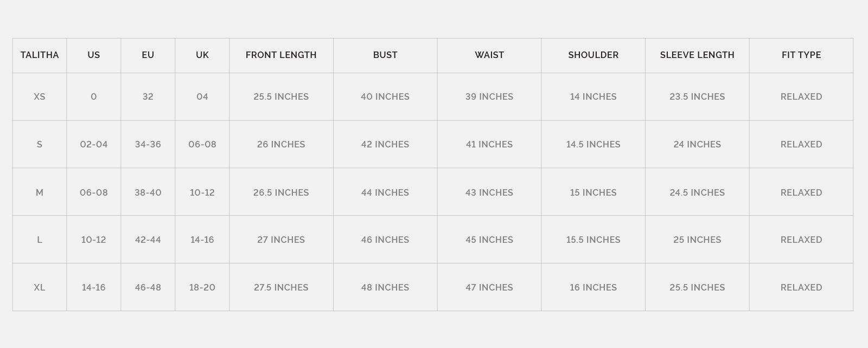Select the SLEEVE LENGTH header cell
The height and width of the screenshot is (348, 868).
697,55
